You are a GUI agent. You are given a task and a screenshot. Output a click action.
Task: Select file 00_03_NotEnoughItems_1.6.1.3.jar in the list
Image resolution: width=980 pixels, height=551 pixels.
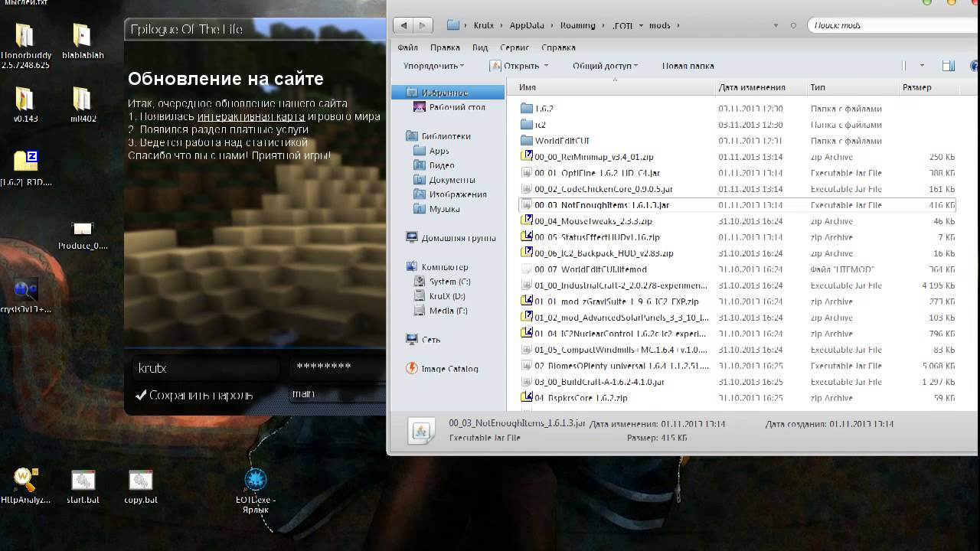tap(737, 205)
